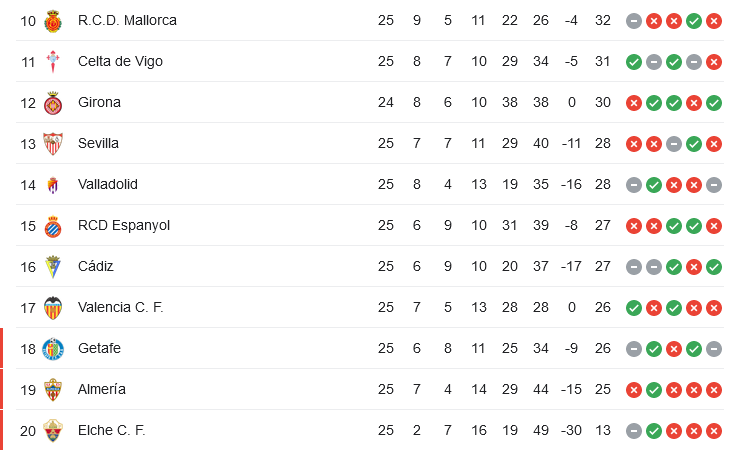This screenshot has width=743, height=450.
Task: Click the Celta de Vigo crest icon
Action: click(53, 62)
